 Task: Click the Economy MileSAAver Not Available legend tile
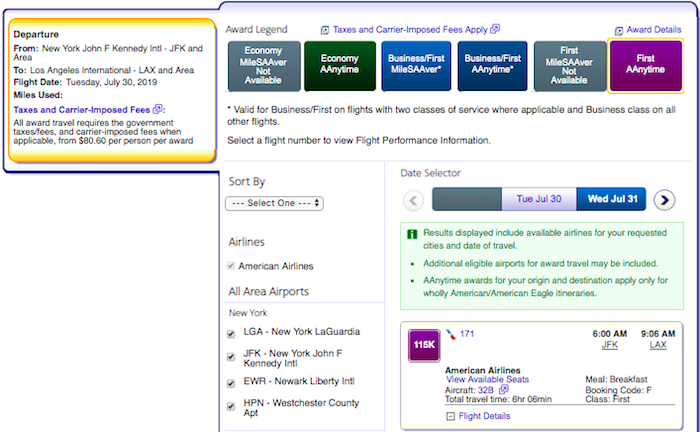coord(264,66)
